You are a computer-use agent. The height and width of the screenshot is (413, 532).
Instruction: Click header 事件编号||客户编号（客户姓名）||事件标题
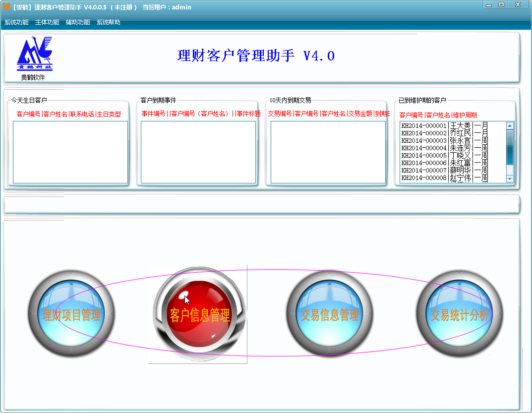[201, 114]
